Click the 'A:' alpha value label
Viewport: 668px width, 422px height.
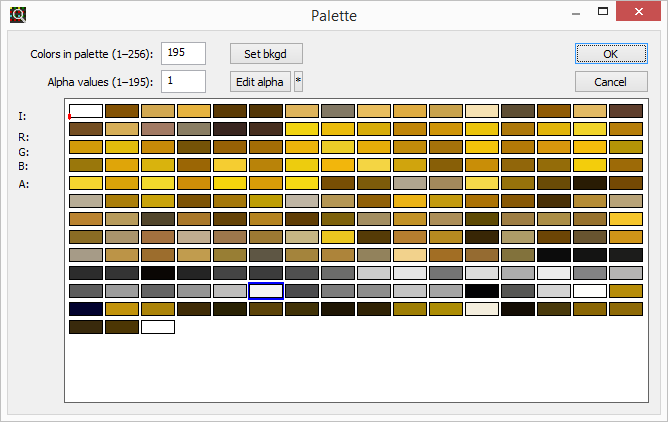click(x=23, y=184)
